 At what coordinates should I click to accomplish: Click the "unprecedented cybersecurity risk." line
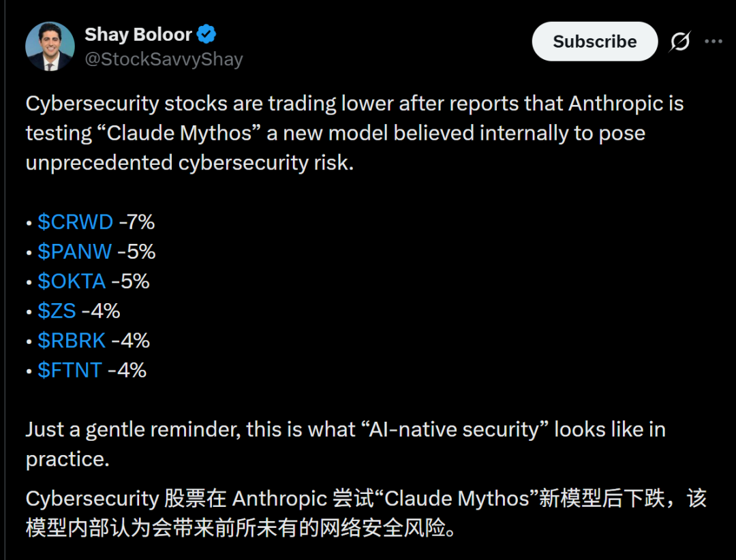tap(190, 163)
